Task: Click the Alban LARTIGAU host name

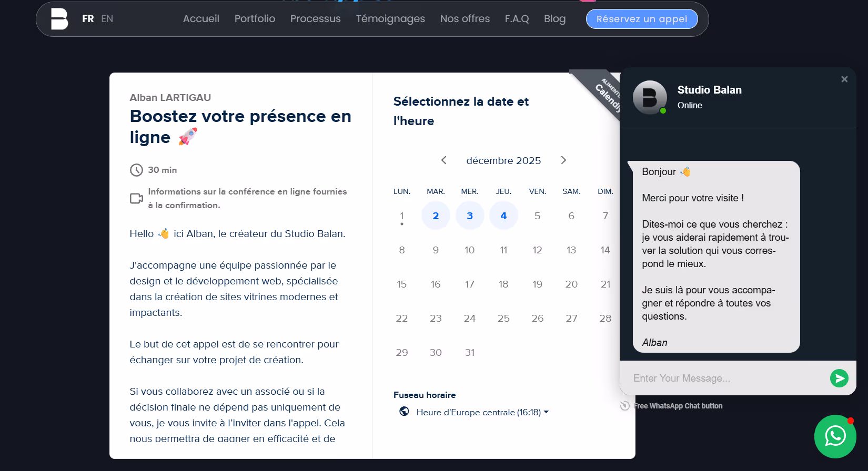Action: coord(170,97)
